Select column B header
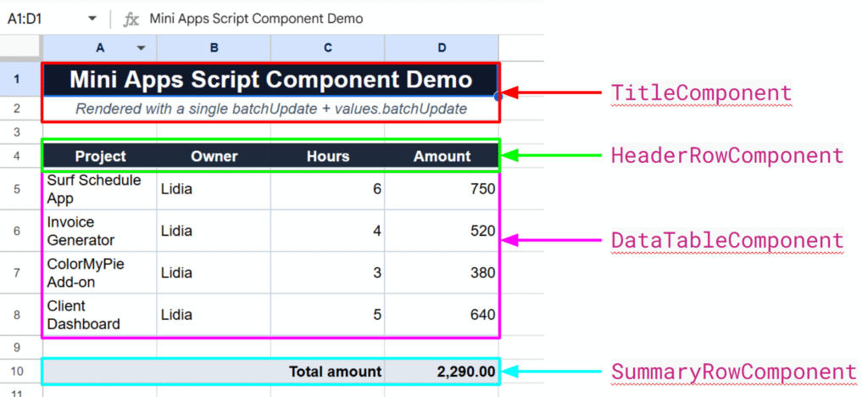The image size is (868, 397). 214,48
